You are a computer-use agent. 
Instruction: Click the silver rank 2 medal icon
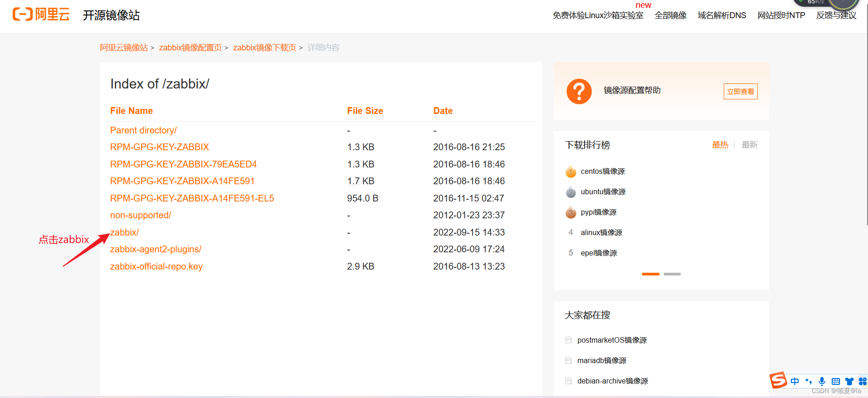tap(571, 192)
